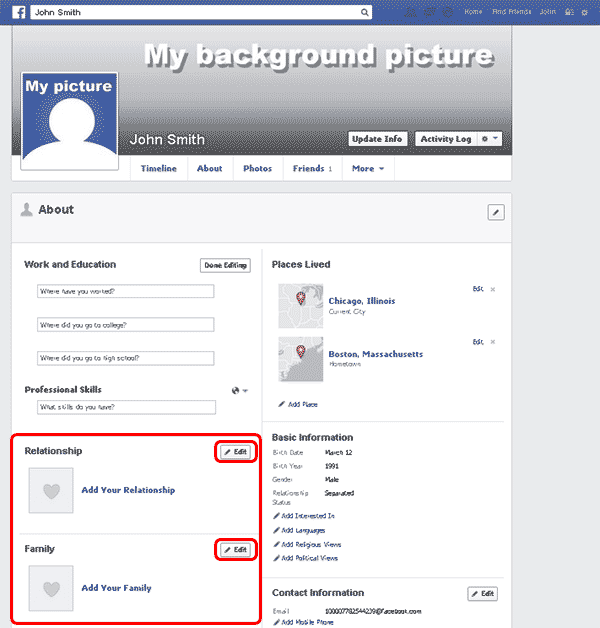Click the March 12 birth date value

338,452
